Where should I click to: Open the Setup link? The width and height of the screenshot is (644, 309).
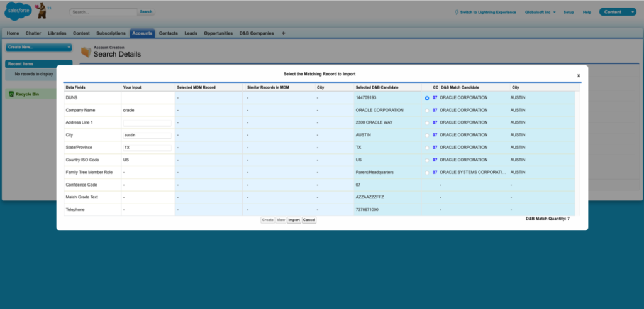569,13
